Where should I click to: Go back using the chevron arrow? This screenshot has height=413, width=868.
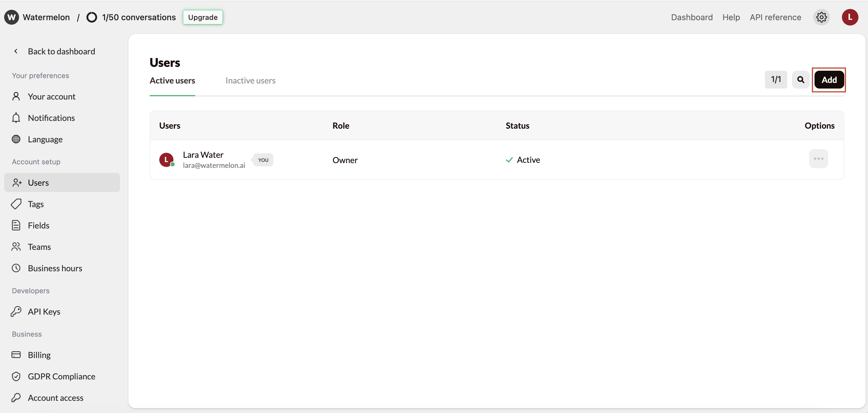[16, 51]
